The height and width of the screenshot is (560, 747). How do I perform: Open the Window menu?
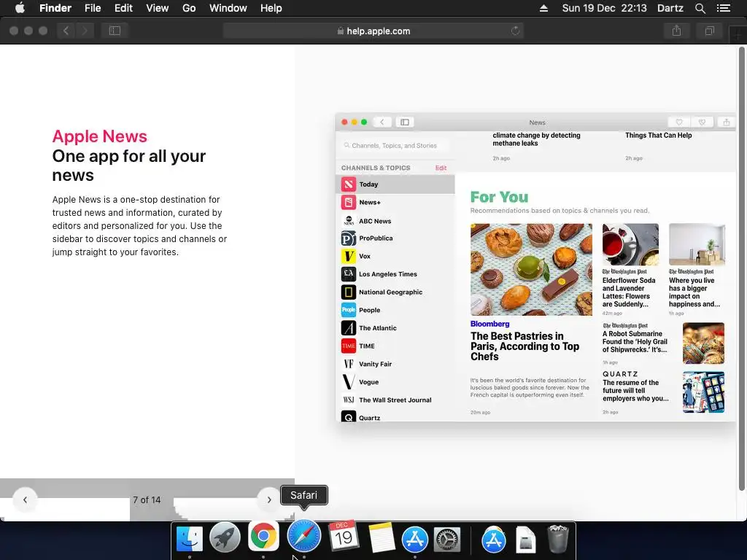[x=228, y=8]
